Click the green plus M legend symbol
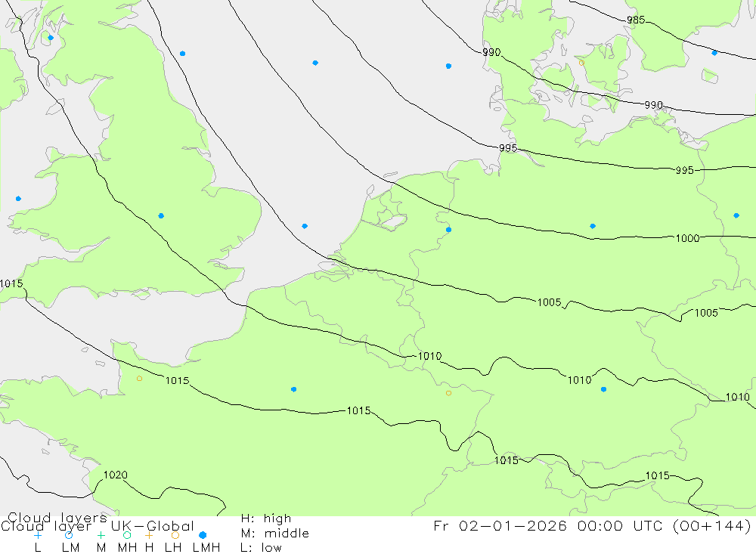The image size is (756, 554). [x=101, y=535]
